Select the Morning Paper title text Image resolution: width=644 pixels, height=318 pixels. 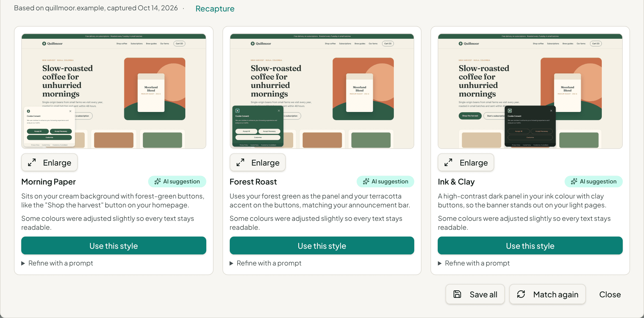coord(49,182)
